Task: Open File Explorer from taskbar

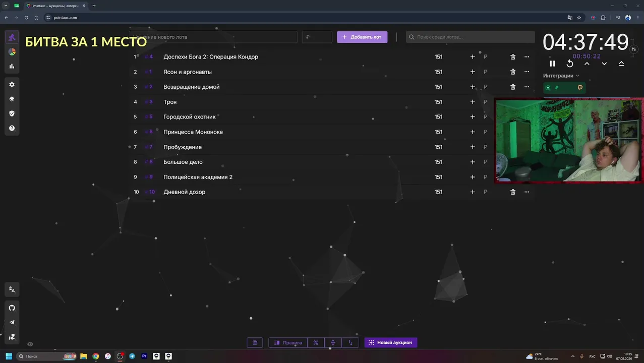Action: 84,356
